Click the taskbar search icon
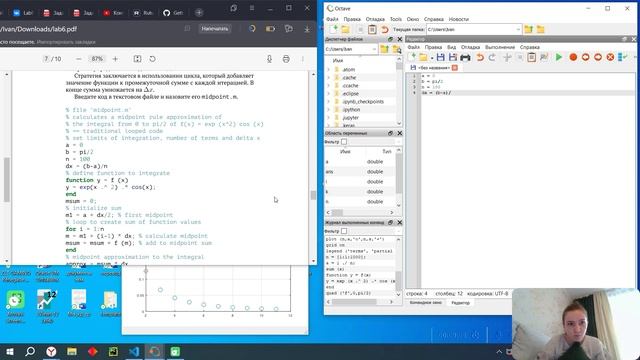 (x=30, y=351)
